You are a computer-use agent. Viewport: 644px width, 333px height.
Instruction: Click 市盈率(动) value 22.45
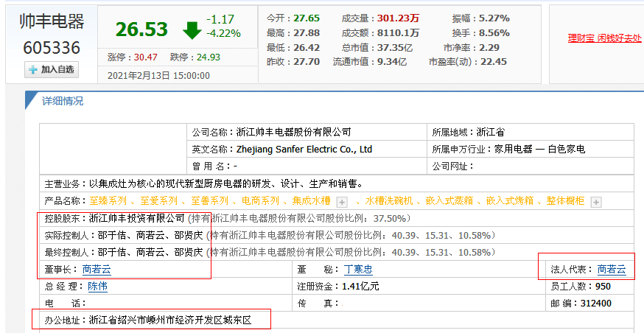pos(495,62)
